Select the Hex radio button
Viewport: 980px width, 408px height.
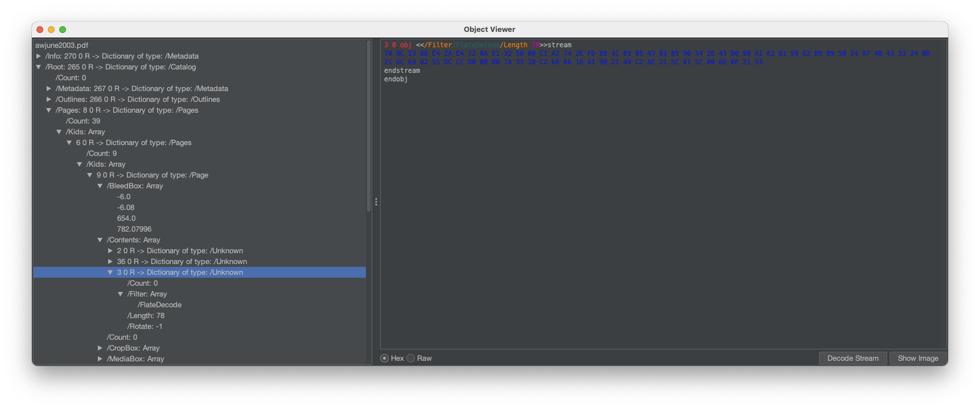coord(385,358)
